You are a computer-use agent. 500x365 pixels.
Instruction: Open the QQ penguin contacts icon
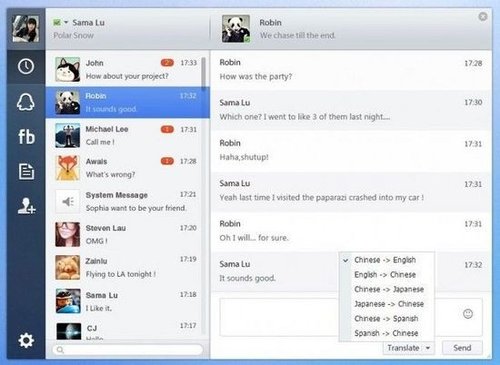[x=26, y=102]
